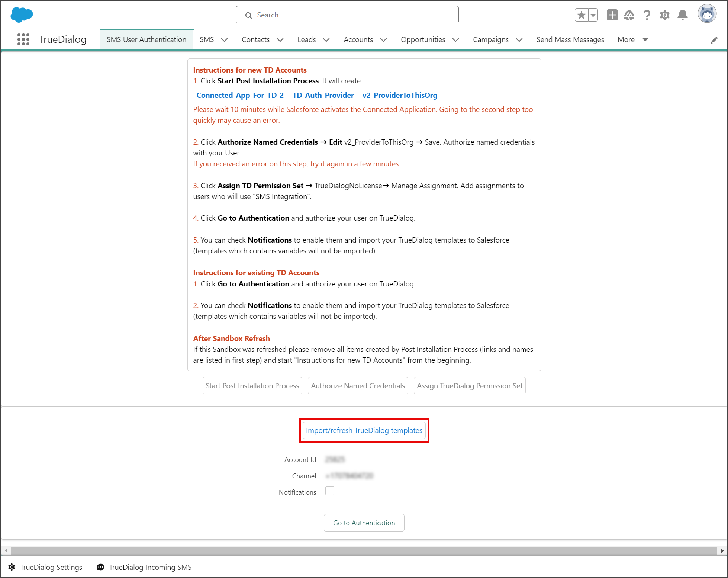Open the Notifications bell icon
Viewport: 728px width, 578px height.
[x=683, y=15]
